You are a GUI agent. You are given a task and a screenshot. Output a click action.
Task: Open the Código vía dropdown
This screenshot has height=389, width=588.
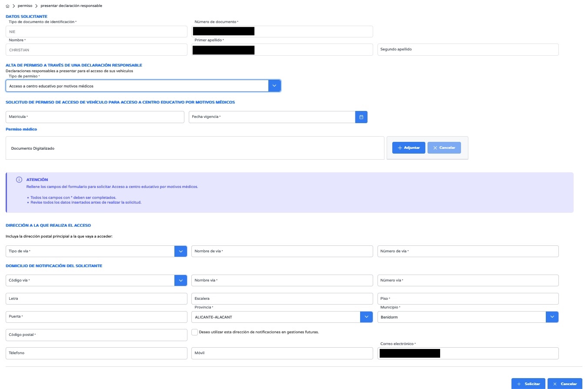pyautogui.click(x=180, y=281)
